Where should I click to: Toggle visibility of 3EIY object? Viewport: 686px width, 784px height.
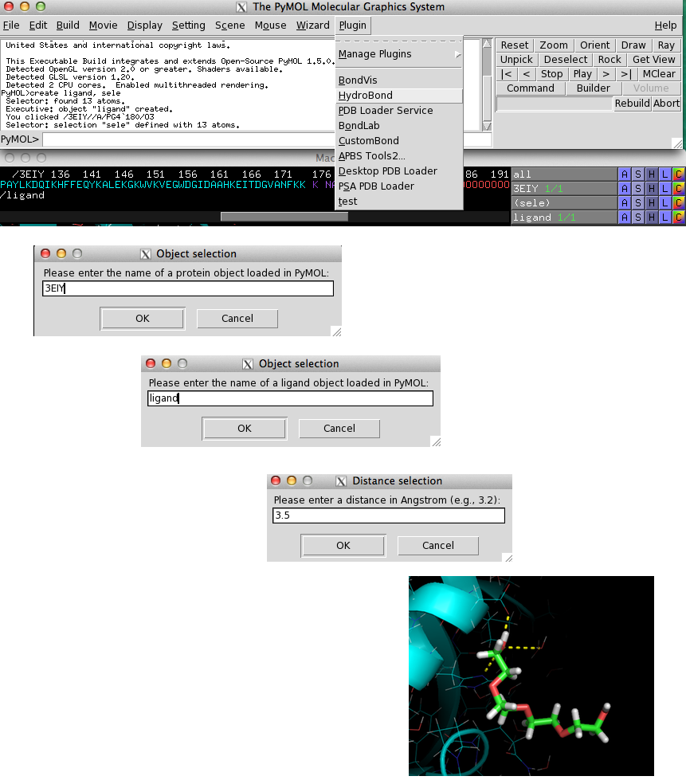(x=564, y=189)
